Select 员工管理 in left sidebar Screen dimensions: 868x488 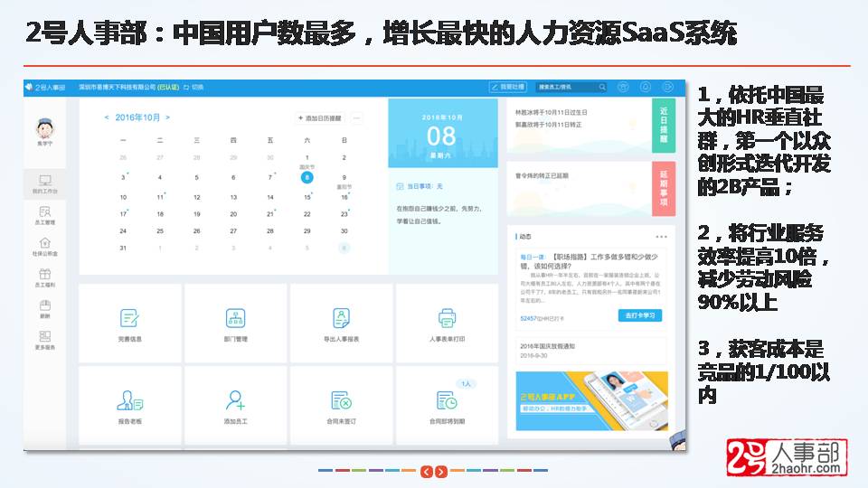tap(45, 215)
